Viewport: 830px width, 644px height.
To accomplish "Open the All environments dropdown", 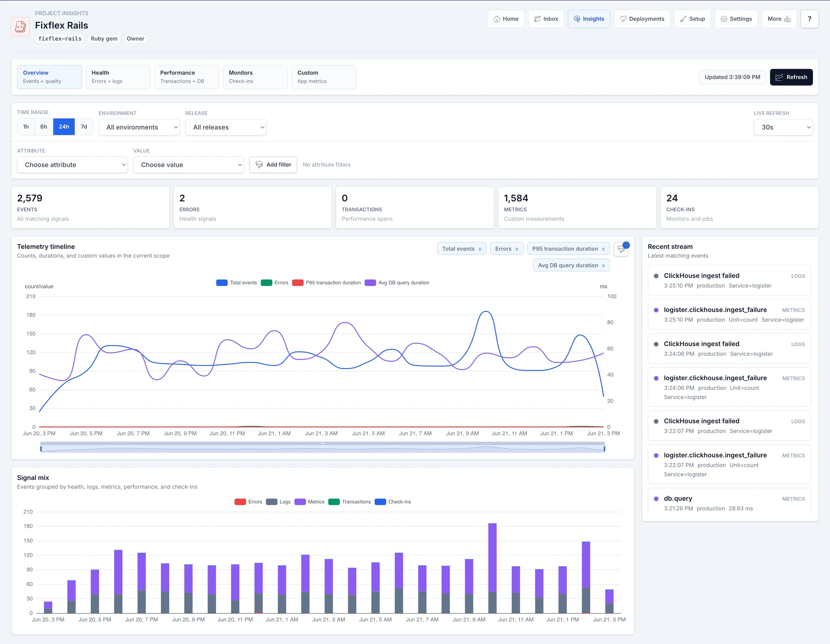I will click(x=139, y=128).
